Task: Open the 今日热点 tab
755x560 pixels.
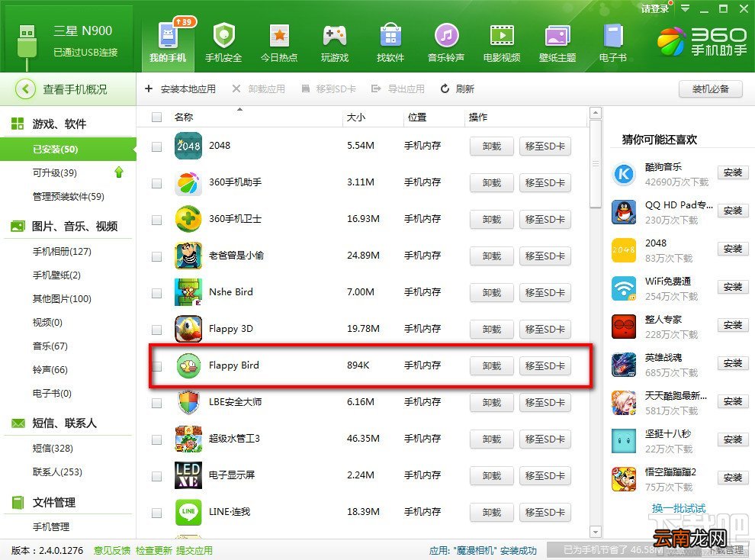Action: tap(279, 42)
